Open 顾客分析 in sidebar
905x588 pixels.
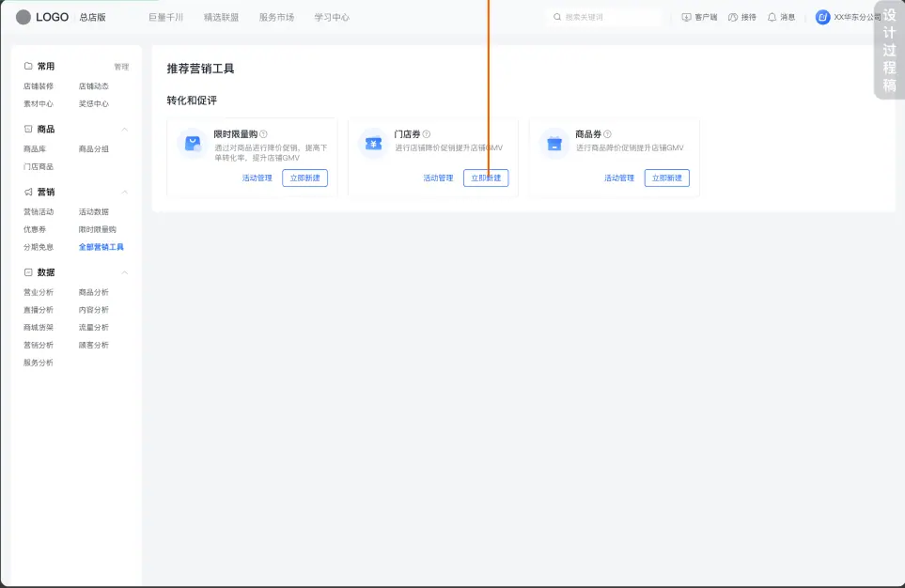93,345
